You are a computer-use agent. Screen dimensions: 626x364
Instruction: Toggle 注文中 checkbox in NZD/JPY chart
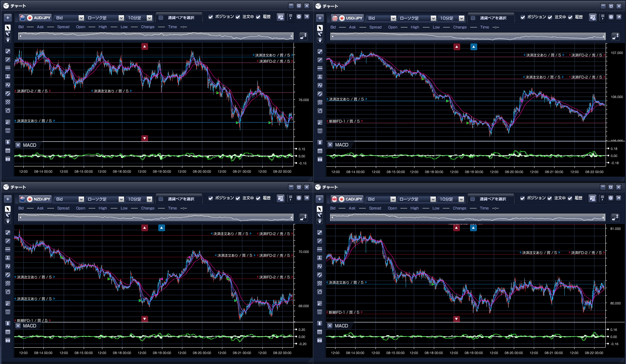coord(238,198)
